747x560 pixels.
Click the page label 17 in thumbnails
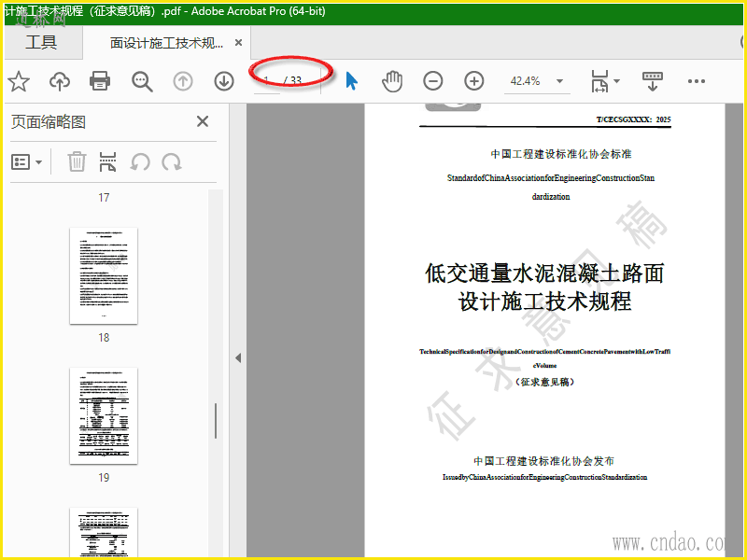104,198
